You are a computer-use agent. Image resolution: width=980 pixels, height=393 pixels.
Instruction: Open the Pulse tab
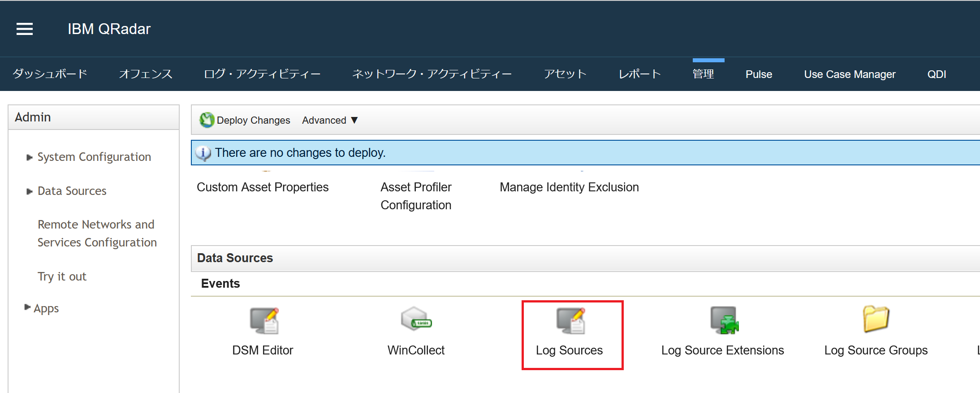pos(759,74)
